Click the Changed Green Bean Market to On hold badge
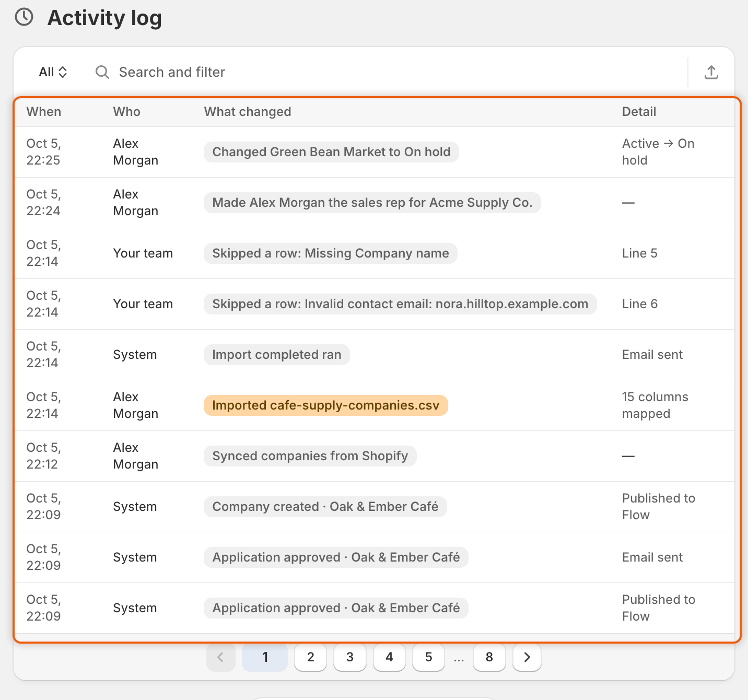748x700 pixels. coord(331,152)
